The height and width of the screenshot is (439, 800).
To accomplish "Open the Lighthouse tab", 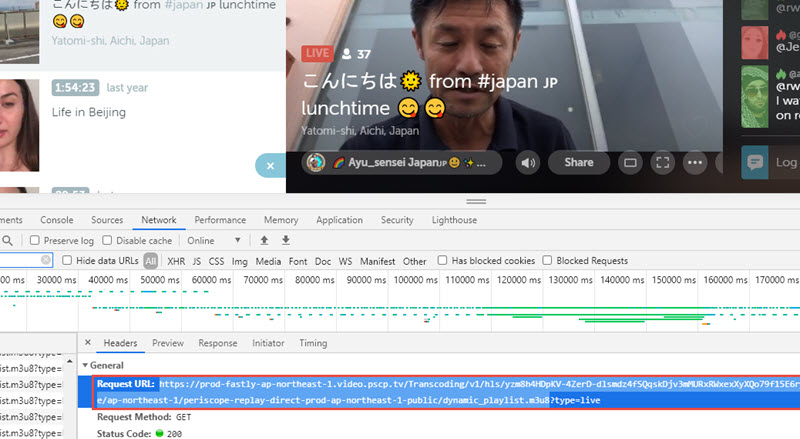I will tap(454, 220).
